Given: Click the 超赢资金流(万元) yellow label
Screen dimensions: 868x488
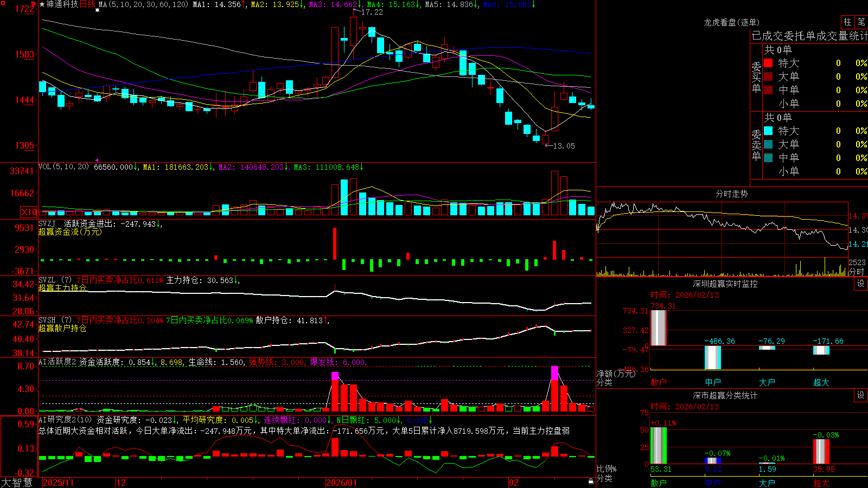Looking at the screenshot, I should [70, 232].
